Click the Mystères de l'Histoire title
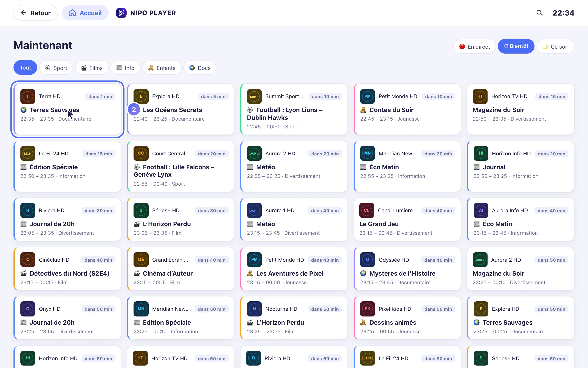Screen dimensions: 588x368 pyautogui.click(x=402, y=273)
